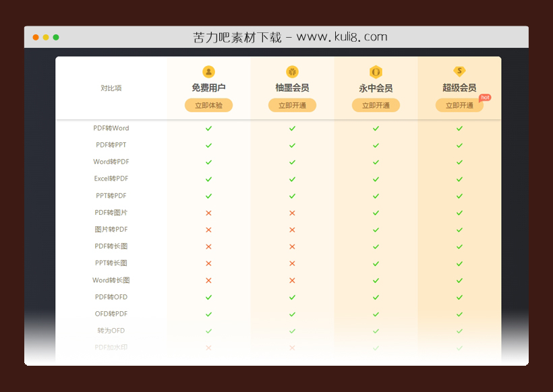The image size is (553, 392).
Task: Click the 立即体验 button for 免费用户
Action: [208, 105]
